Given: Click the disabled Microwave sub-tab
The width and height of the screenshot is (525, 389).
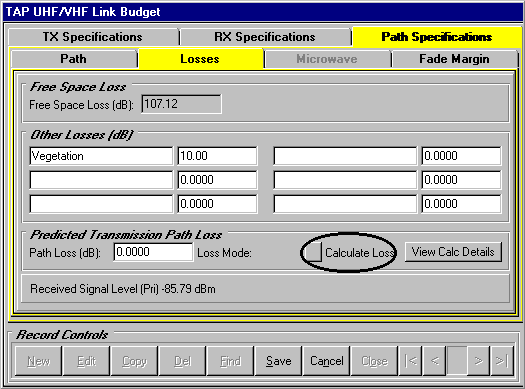Looking at the screenshot, I should coord(327,59).
